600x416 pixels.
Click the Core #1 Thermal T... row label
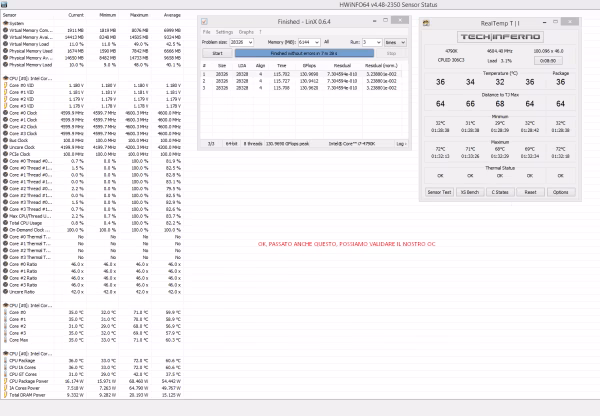click(x=30, y=244)
